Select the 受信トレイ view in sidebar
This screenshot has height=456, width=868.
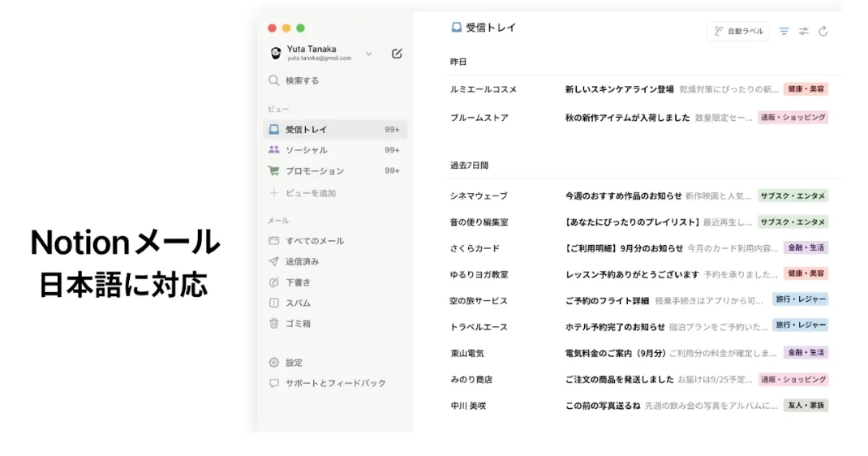point(336,130)
